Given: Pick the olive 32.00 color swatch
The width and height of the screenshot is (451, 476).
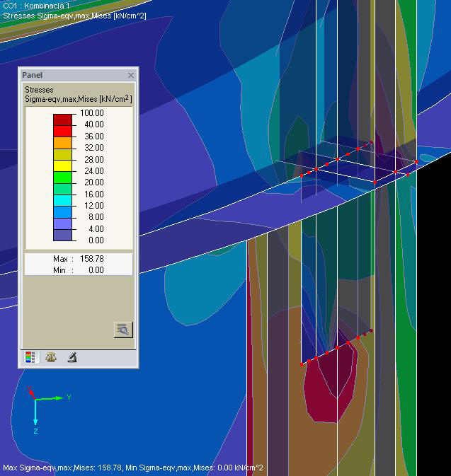Looking at the screenshot, I should coord(62,154).
